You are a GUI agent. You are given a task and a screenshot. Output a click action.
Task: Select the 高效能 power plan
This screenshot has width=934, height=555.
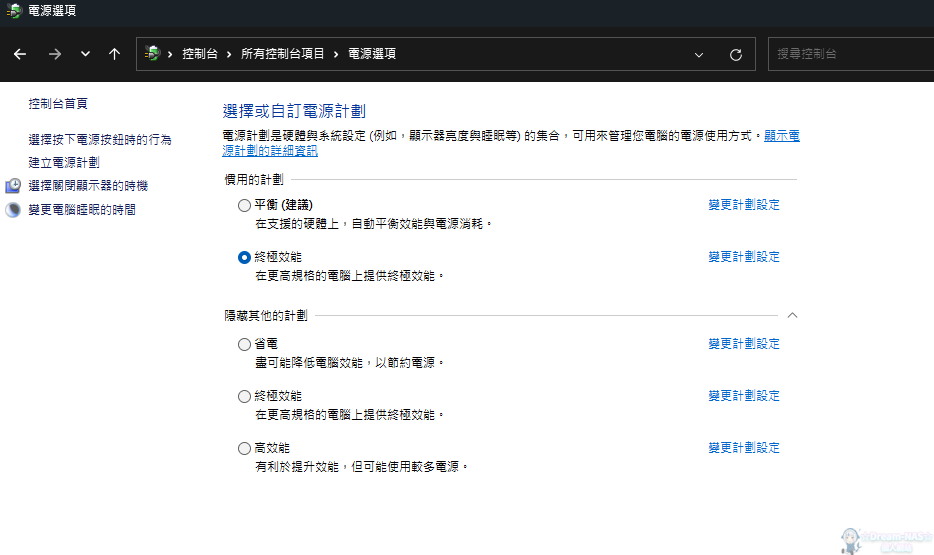(245, 448)
